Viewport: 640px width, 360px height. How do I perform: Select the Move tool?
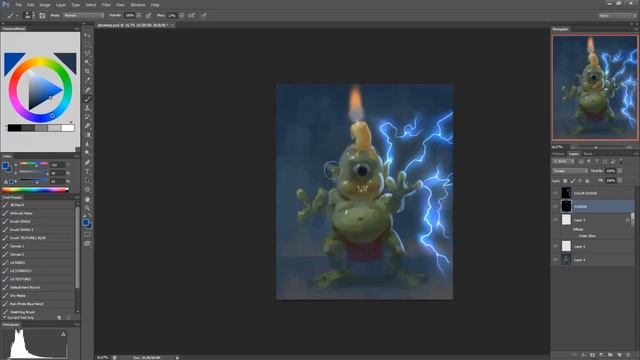(87, 36)
